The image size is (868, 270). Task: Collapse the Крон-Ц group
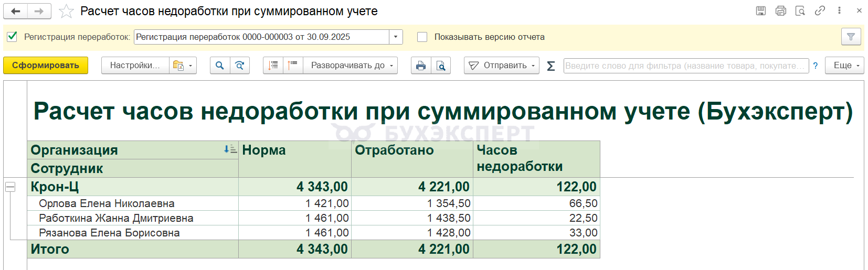tap(10, 187)
